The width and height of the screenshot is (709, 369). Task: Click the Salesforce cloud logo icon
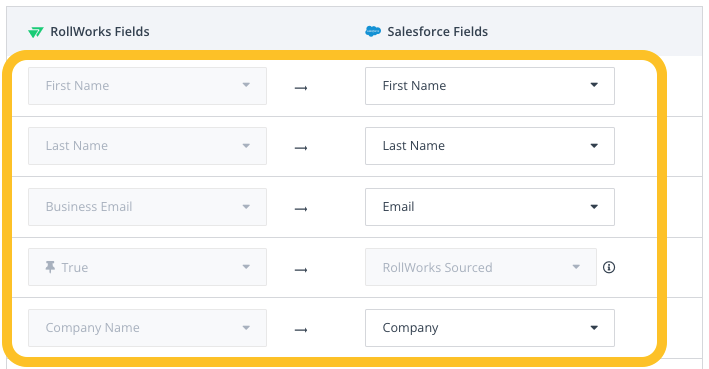(x=373, y=31)
